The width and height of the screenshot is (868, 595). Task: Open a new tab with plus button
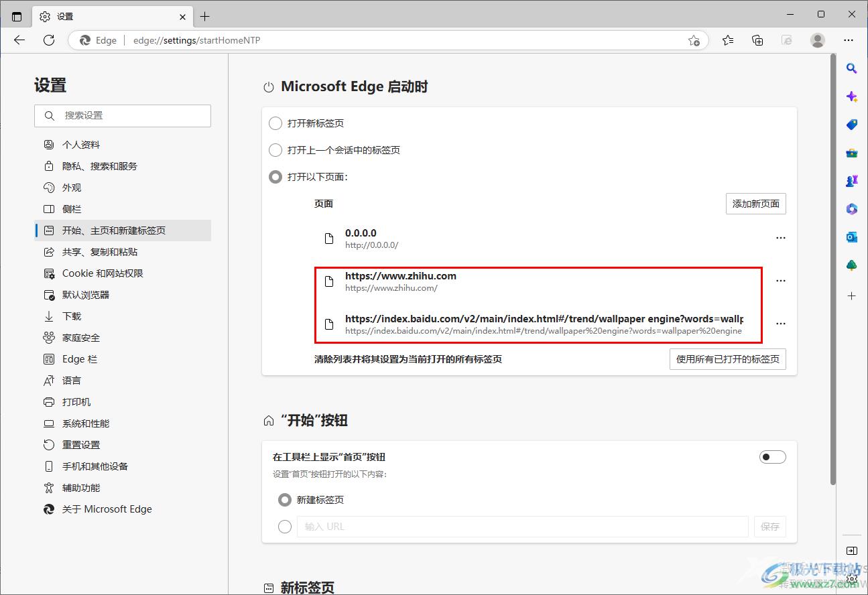click(205, 16)
